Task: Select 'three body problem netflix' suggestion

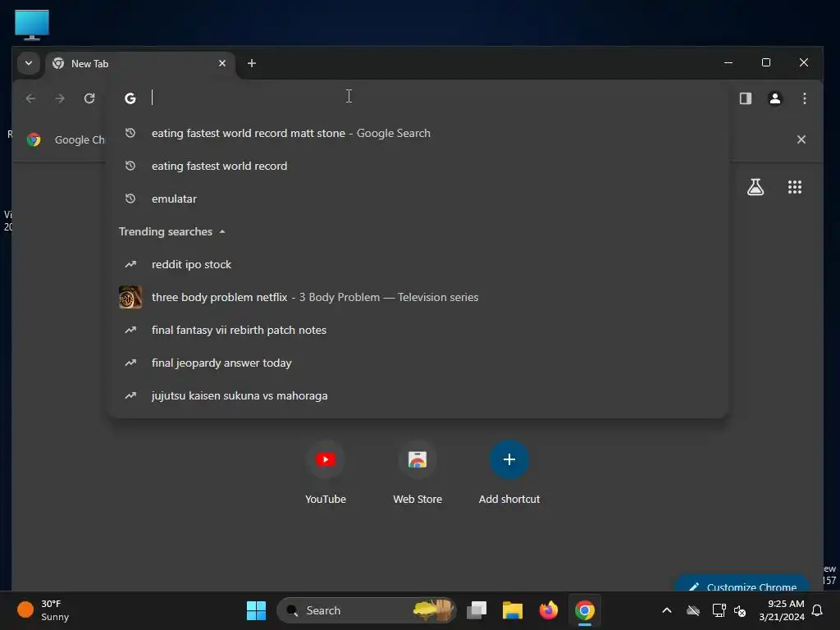Action: [418, 297]
